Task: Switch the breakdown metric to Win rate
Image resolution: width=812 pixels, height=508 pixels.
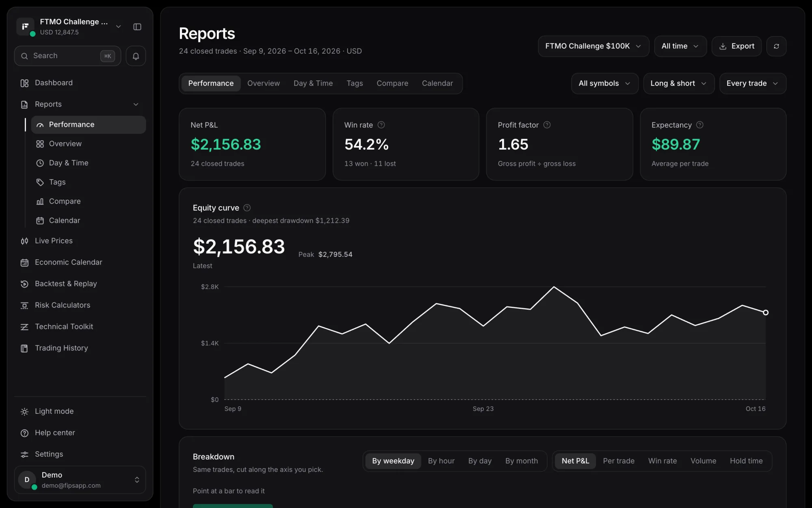Action: click(662, 461)
